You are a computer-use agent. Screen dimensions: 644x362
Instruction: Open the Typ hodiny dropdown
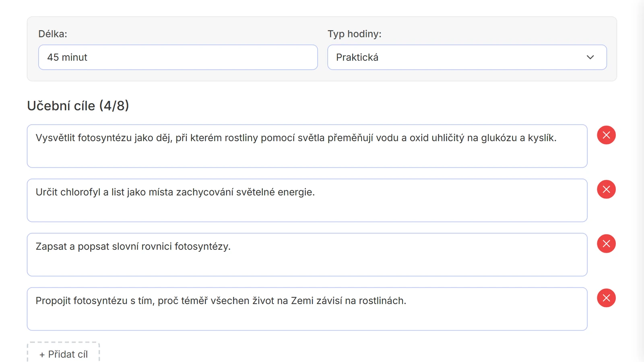(x=467, y=57)
